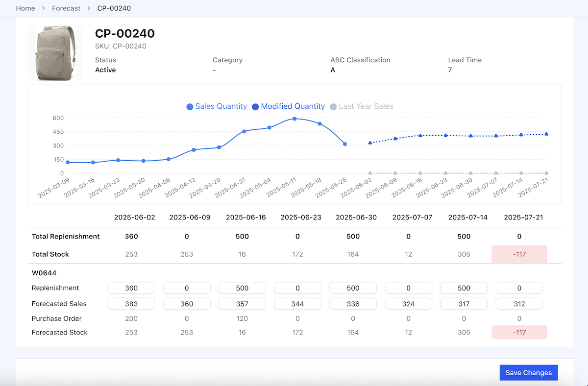588x386 pixels.
Task: Edit the W0644 Replenishment input showing 360
Action: pos(131,288)
